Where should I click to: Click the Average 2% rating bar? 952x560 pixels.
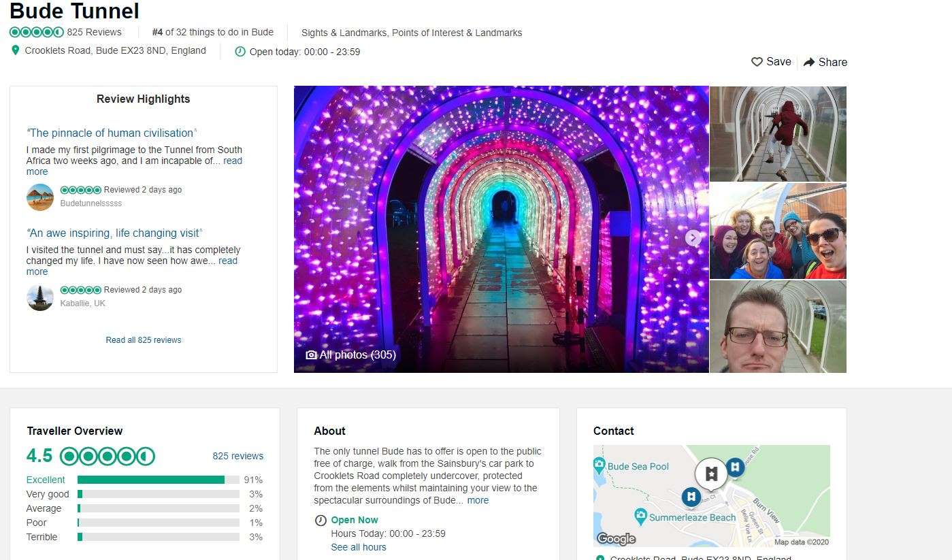159,508
